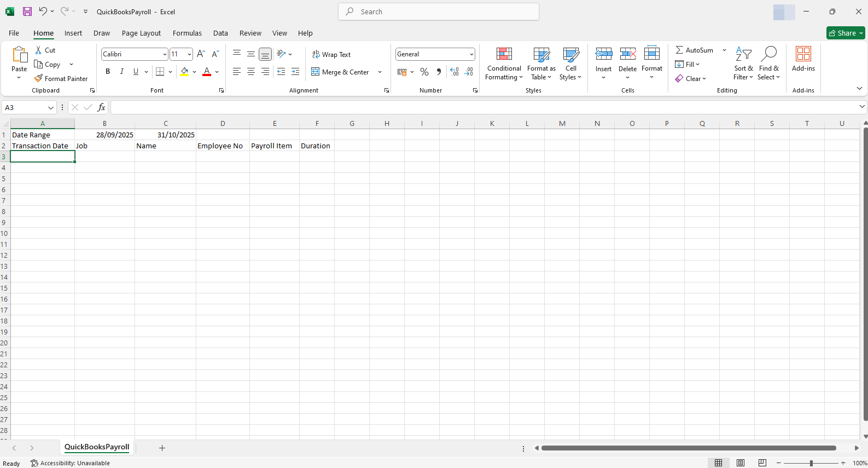Open the Sort & Filter tool

click(743, 54)
